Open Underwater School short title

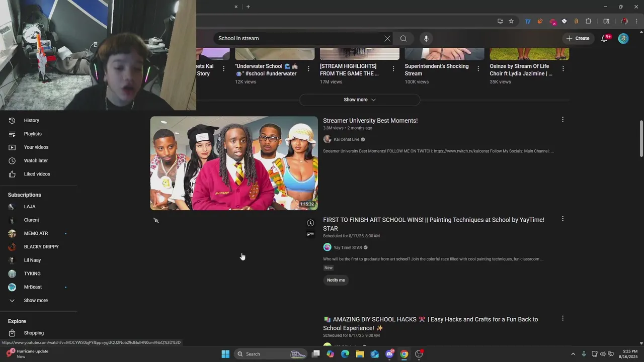click(266, 70)
